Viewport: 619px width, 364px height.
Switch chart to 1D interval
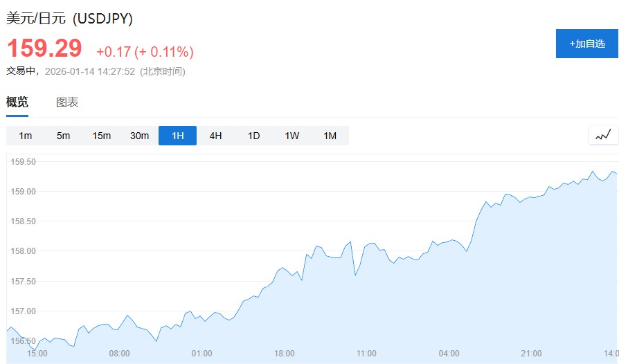pos(254,136)
